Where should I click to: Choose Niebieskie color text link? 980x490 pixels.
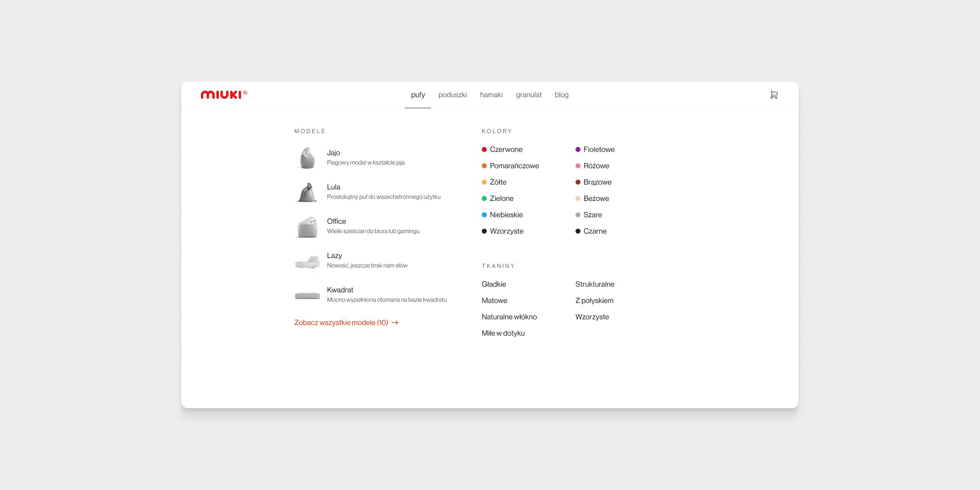[506, 215]
